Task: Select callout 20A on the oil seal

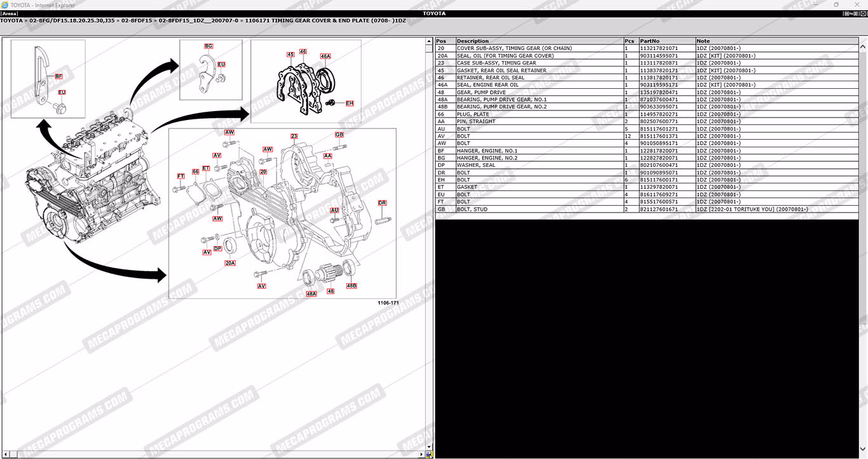Action: point(230,263)
